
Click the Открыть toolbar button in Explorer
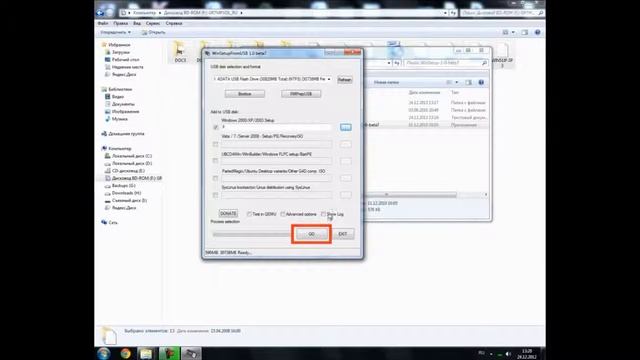tap(153, 32)
